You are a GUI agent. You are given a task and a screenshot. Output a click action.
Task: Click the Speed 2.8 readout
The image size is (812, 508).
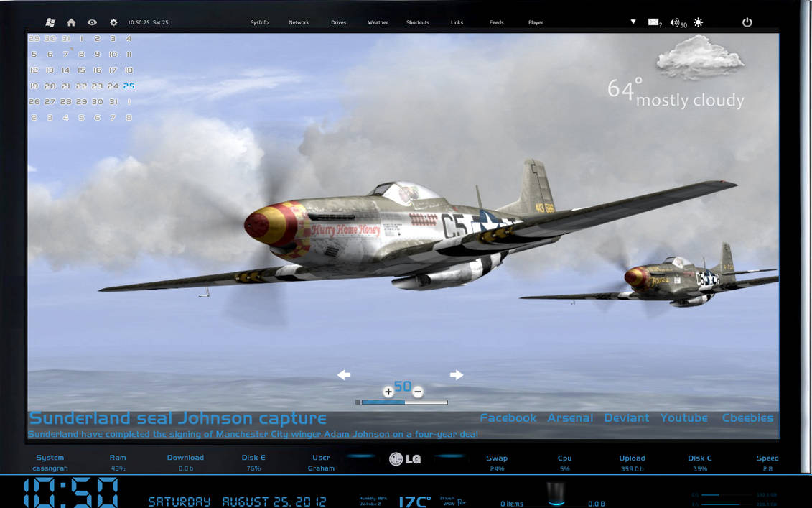click(x=767, y=463)
